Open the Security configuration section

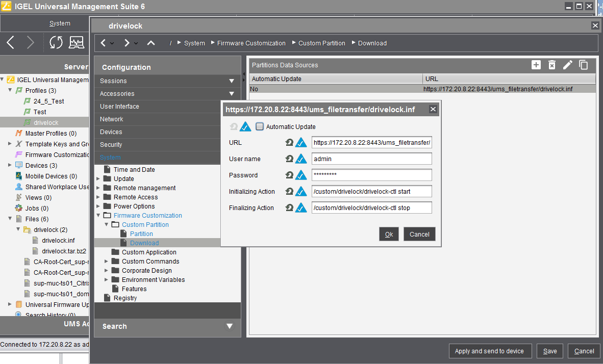[158, 144]
